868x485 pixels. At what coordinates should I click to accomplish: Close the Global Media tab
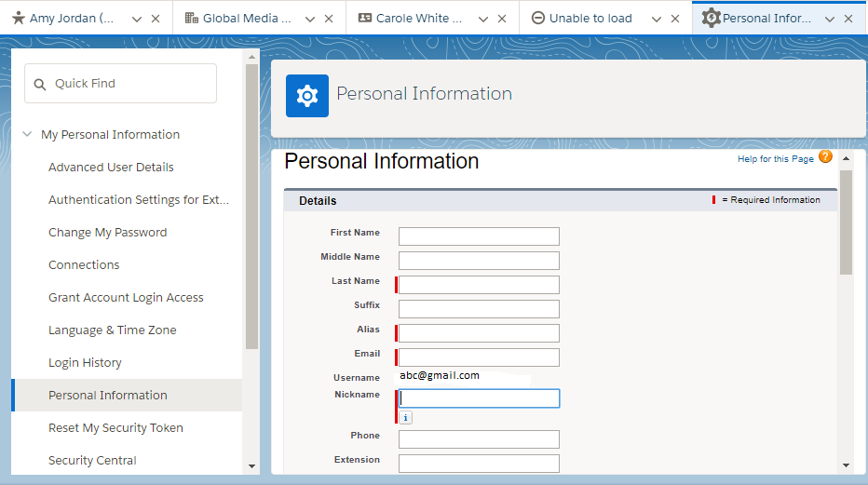[x=329, y=19]
